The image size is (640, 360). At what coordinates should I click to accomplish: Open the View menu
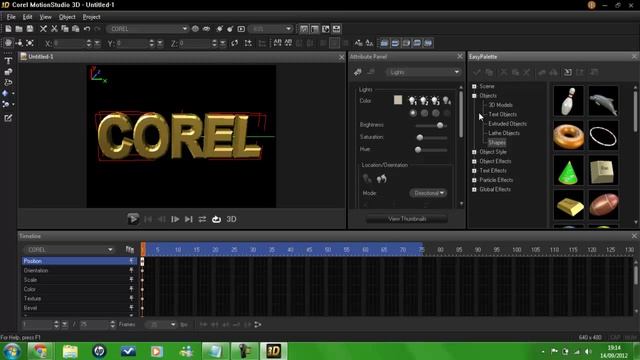[45, 17]
